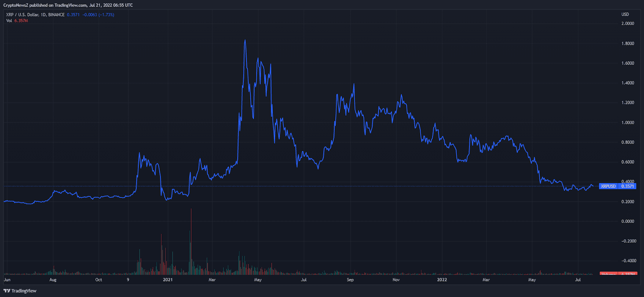Click the 'Sep' time axis label
Viewport: 644px width, 297px height.
(x=350, y=280)
